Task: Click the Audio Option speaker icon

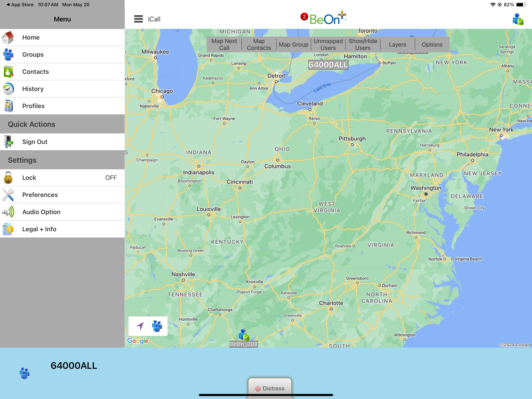Action: tap(8, 212)
